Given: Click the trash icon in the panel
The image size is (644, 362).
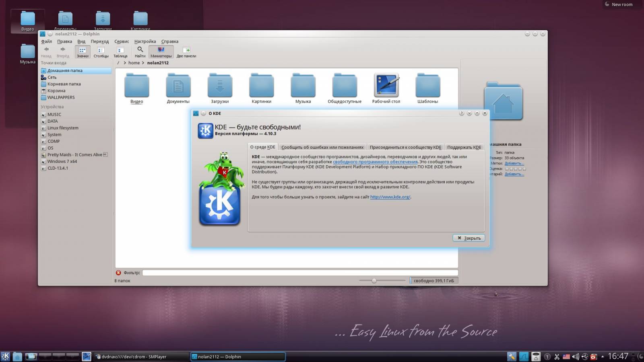Looking at the screenshot, I should pyautogui.click(x=536, y=356).
